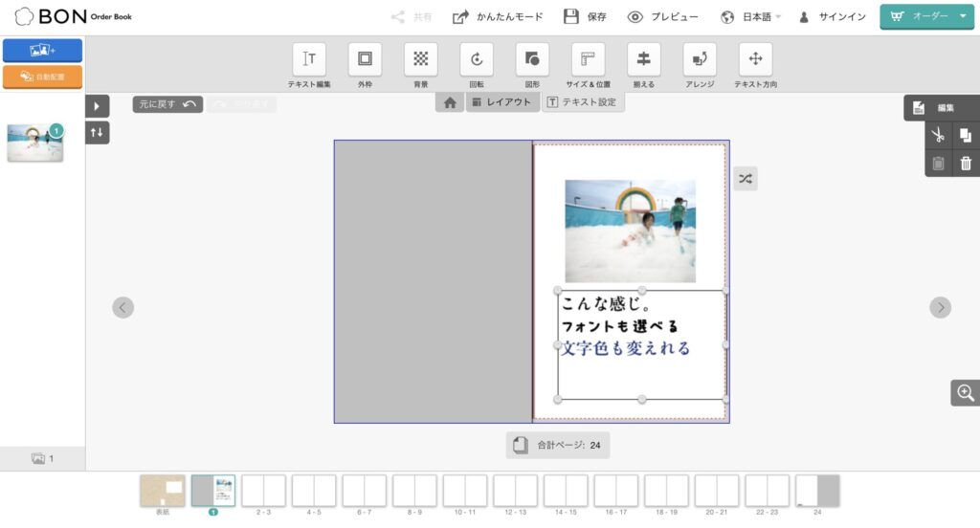The height and width of the screenshot is (528, 980).
Task: Open the テキスト設定 tab
Action: click(x=583, y=102)
